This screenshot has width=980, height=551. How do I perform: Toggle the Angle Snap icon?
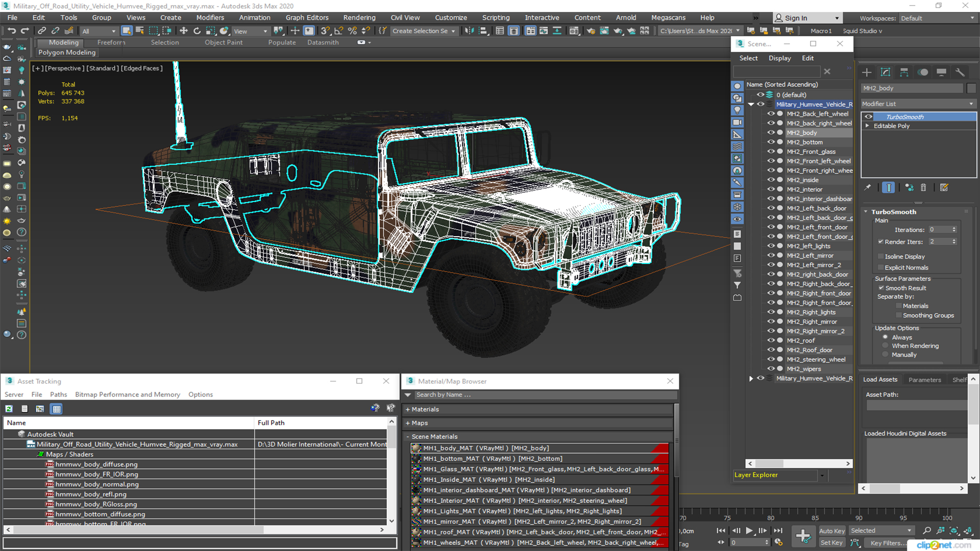[x=338, y=31]
